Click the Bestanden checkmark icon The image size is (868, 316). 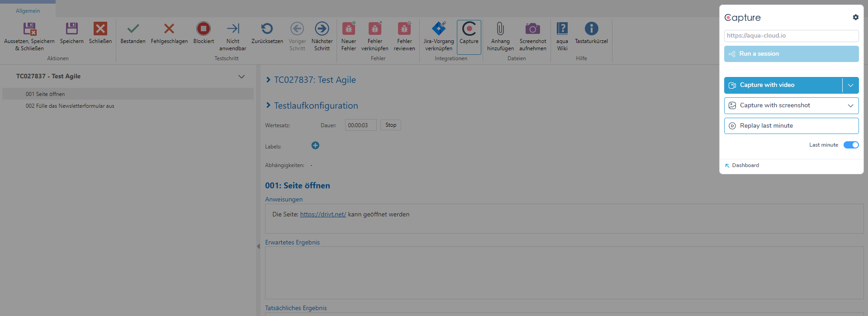[133, 29]
